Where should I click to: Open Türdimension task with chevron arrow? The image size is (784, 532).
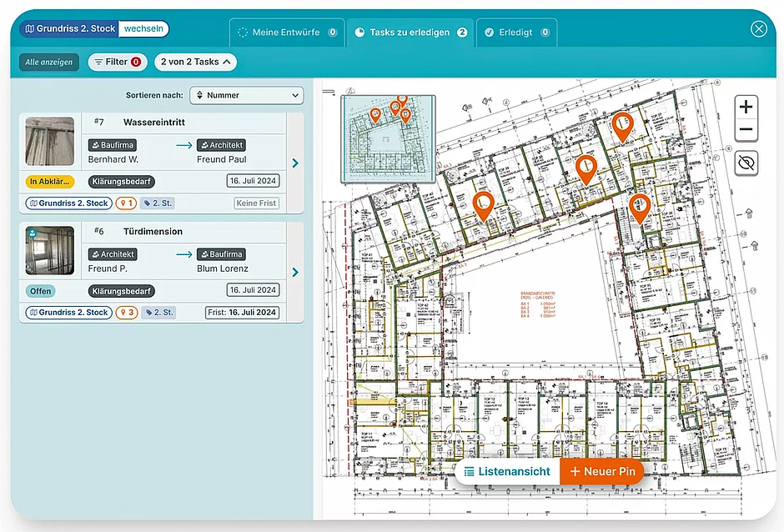pyautogui.click(x=295, y=272)
